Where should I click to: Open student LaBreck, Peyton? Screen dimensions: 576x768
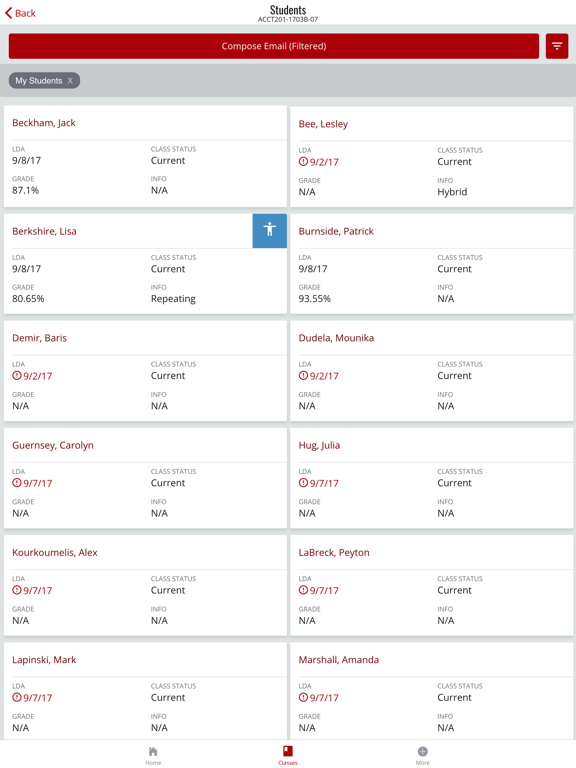click(x=334, y=552)
